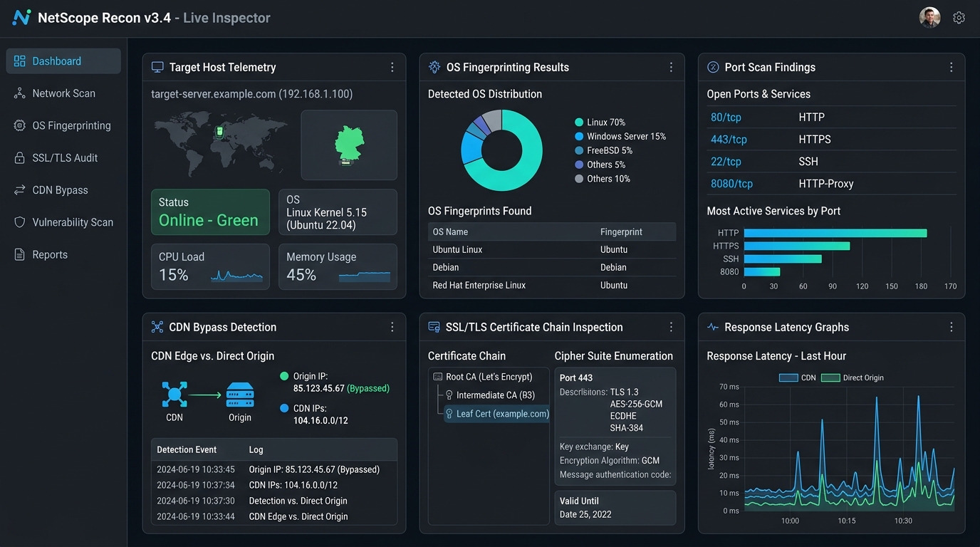
Task: Click the Reports document icon
Action: click(20, 254)
